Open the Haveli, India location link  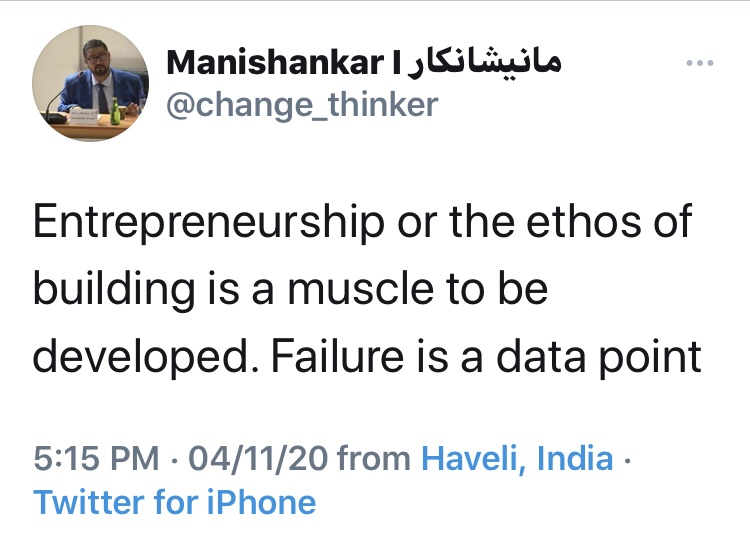pyautogui.click(x=517, y=459)
